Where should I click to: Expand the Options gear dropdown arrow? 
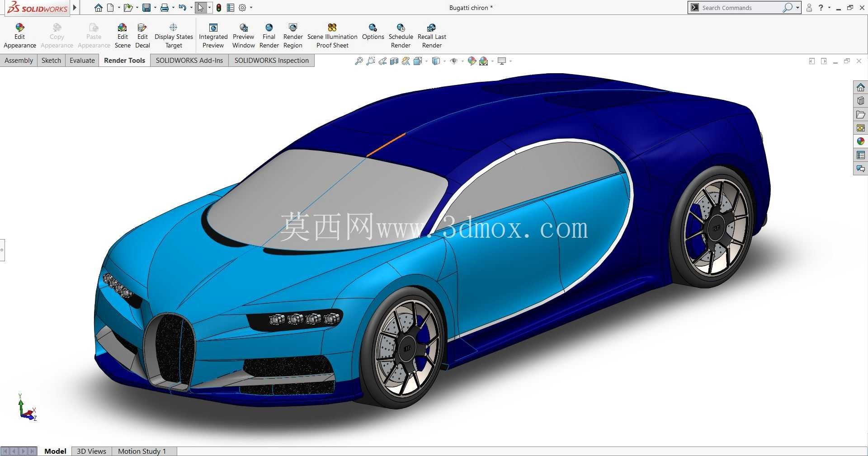[251, 8]
